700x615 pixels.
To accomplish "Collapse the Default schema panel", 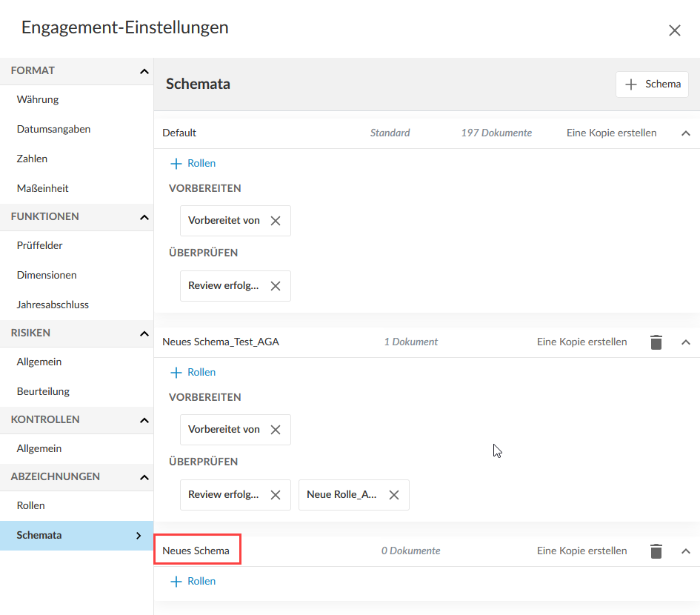I will [x=686, y=133].
